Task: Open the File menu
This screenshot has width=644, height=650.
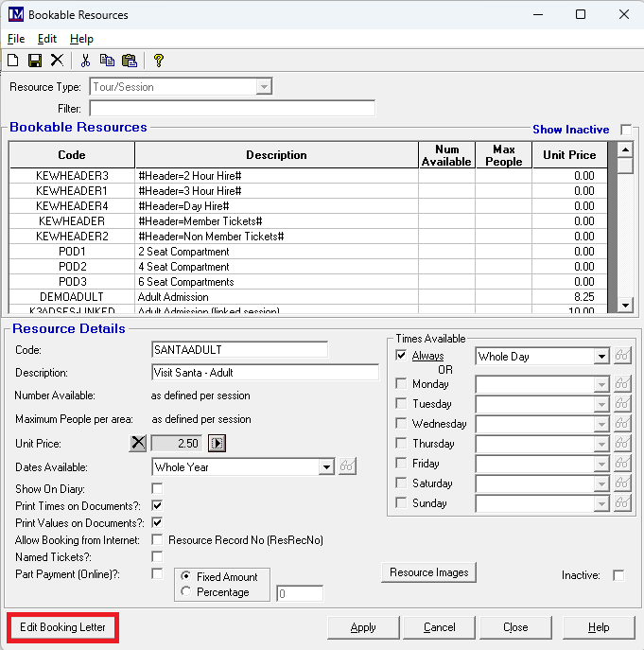Action: pos(16,39)
